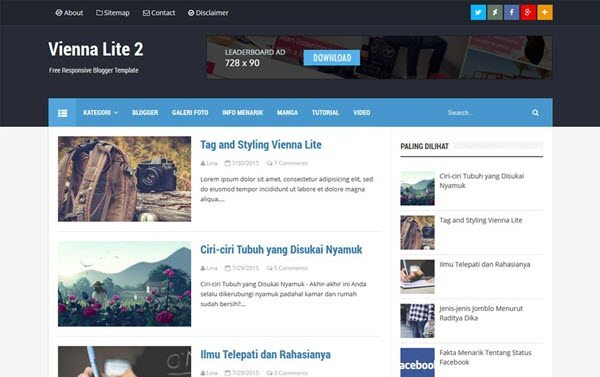The width and height of the screenshot is (600, 377).
Task: Select the Tutorial menu item
Action: click(325, 113)
